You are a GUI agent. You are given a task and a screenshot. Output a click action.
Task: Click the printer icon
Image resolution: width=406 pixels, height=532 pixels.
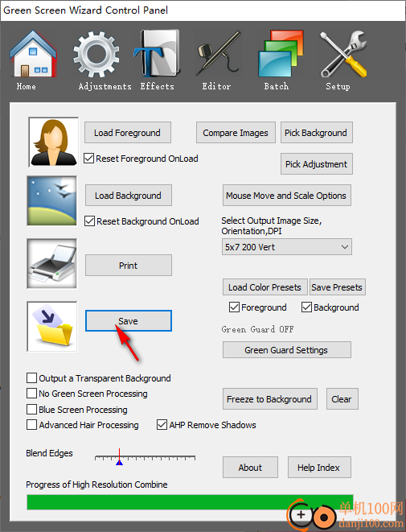(51, 264)
